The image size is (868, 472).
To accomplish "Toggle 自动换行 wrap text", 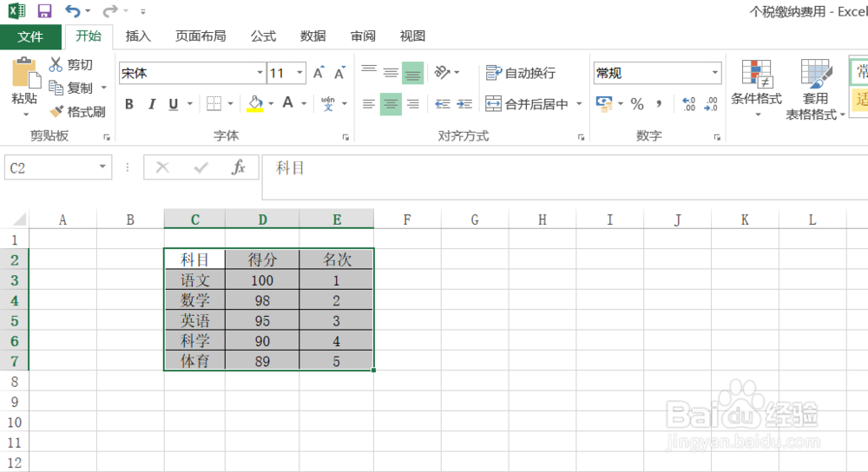I will pos(520,73).
